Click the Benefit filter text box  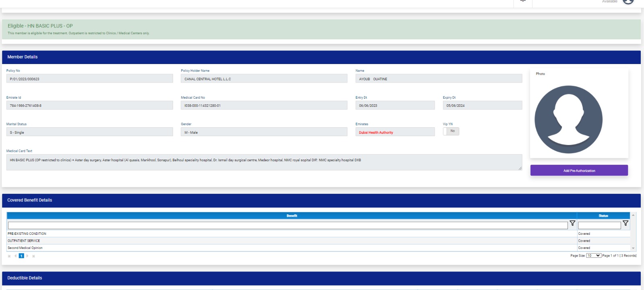tap(288, 226)
